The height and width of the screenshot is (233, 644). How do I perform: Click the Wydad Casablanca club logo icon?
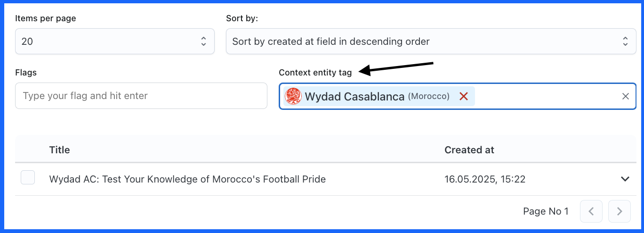coord(293,96)
